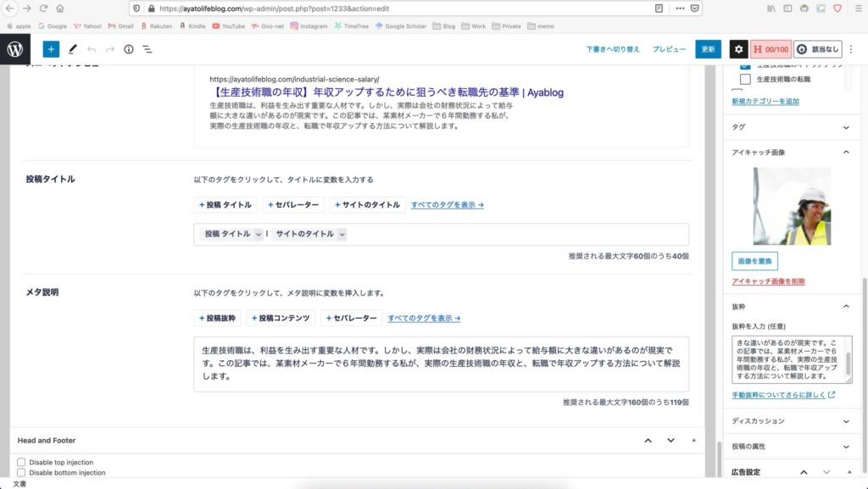Viewport: 868px width, 489px height.
Task: Enable Disable bottom injection checkbox
Action: 21,472
